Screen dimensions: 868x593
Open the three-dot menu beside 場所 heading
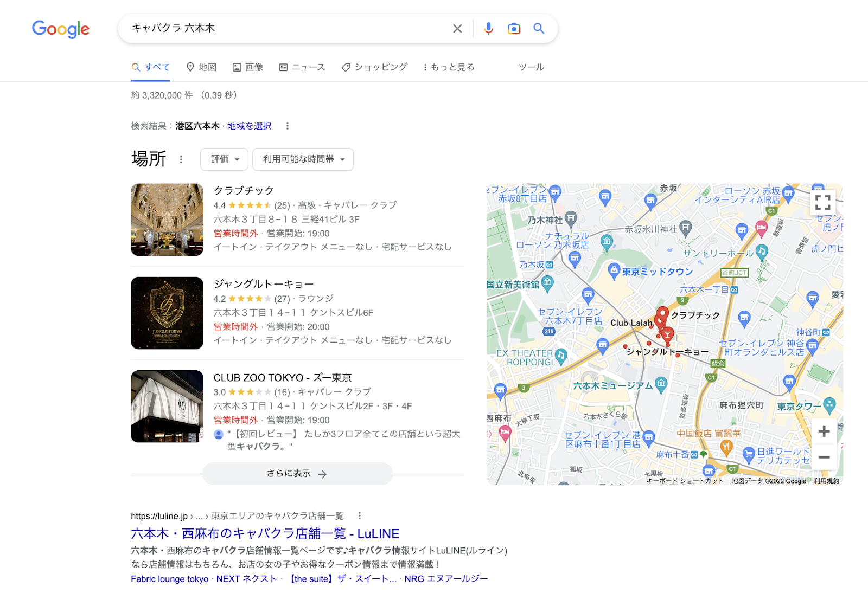coord(181,159)
